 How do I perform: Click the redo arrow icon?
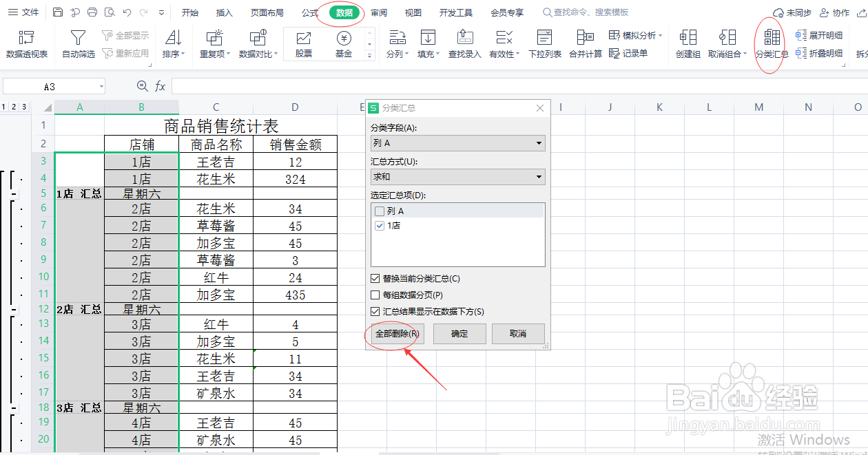click(143, 12)
